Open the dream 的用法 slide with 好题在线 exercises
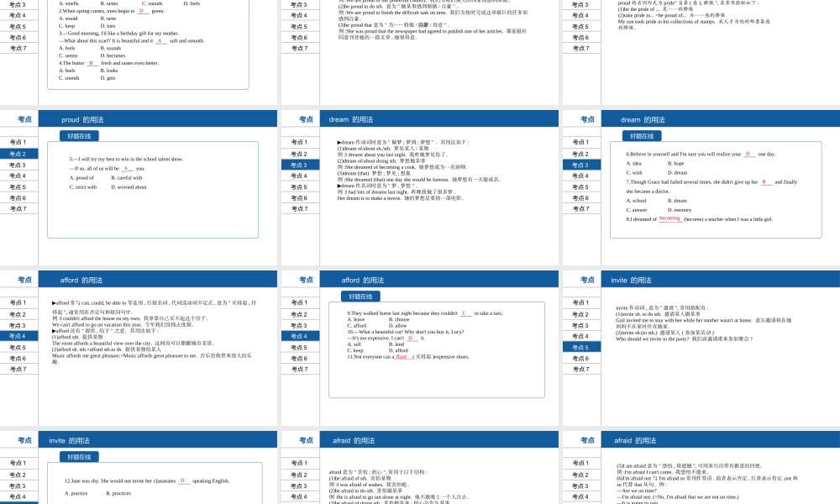840x504 pixels. pos(701,187)
